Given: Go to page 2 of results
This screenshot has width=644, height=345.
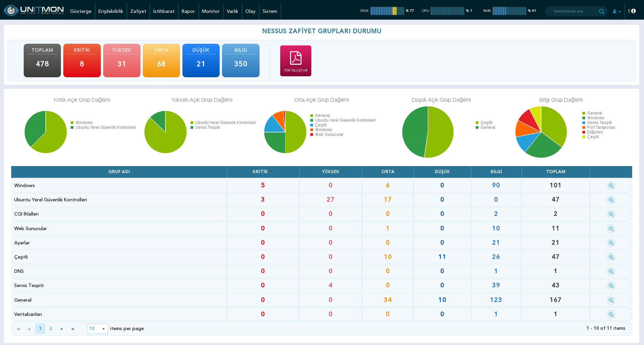Looking at the screenshot, I should (51, 329).
